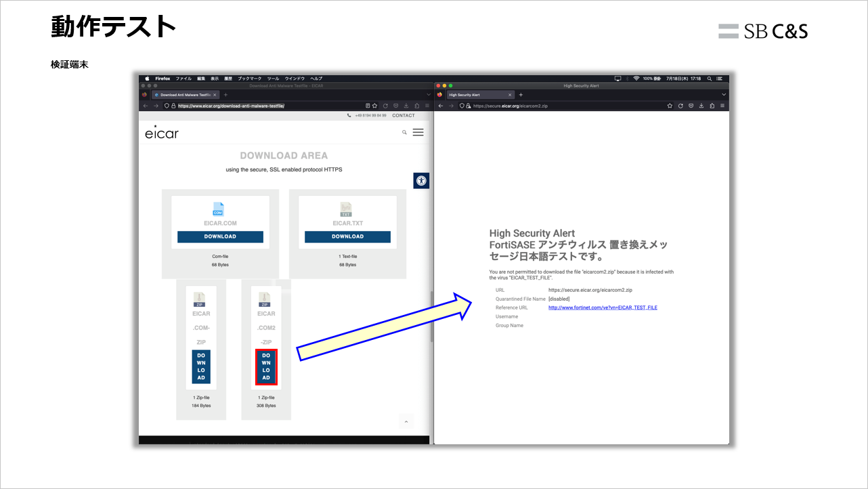868x489 pixels.
Task: Open Pocket save in High Security Alert window
Action: pos(691,106)
